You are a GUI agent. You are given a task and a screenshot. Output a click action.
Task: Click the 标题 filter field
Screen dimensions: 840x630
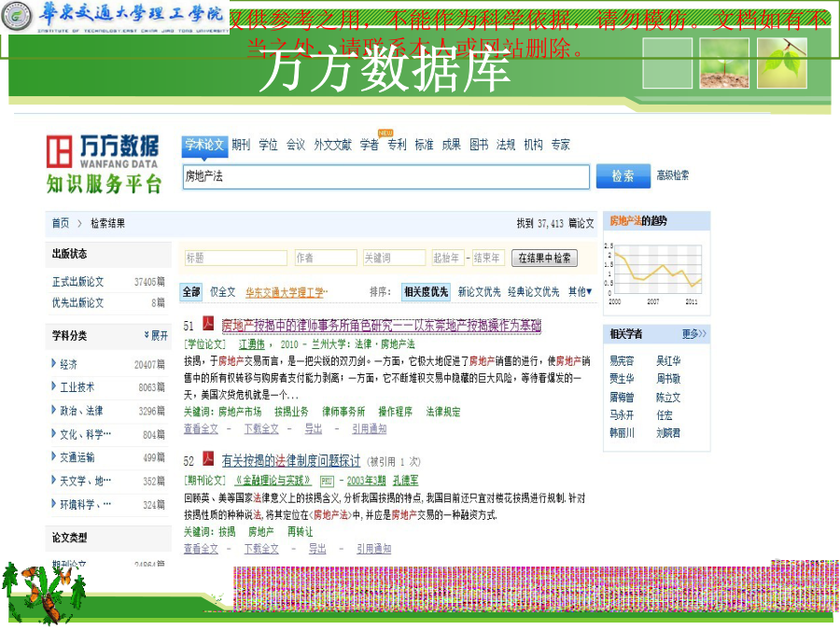coord(236,258)
